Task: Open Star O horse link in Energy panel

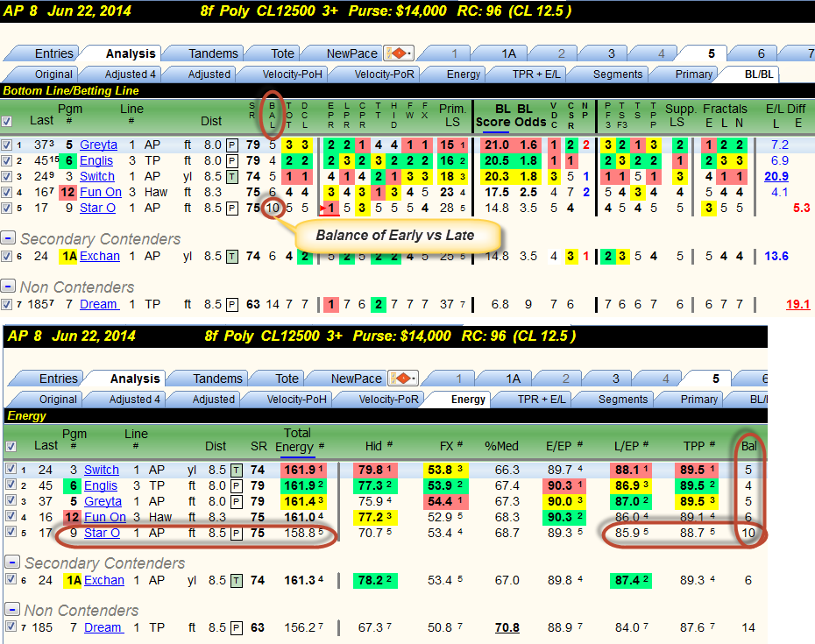Action: point(102,534)
